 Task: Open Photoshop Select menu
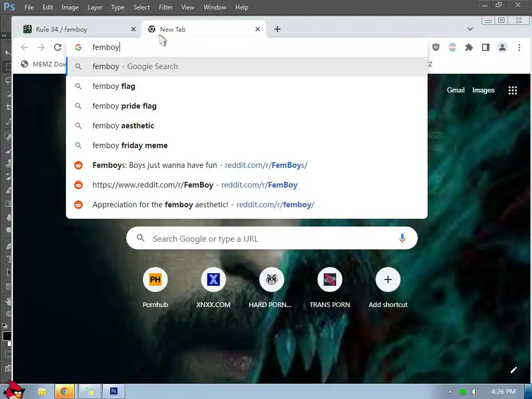tap(141, 7)
